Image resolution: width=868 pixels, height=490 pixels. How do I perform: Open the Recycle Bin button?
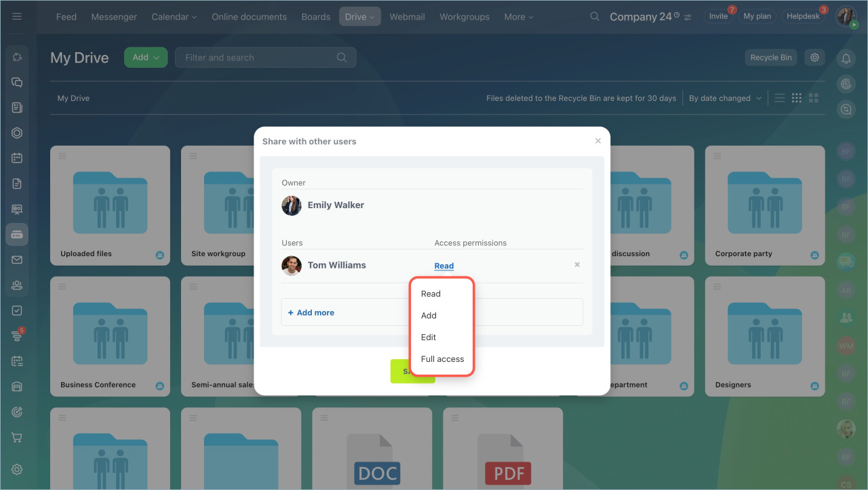(x=770, y=58)
